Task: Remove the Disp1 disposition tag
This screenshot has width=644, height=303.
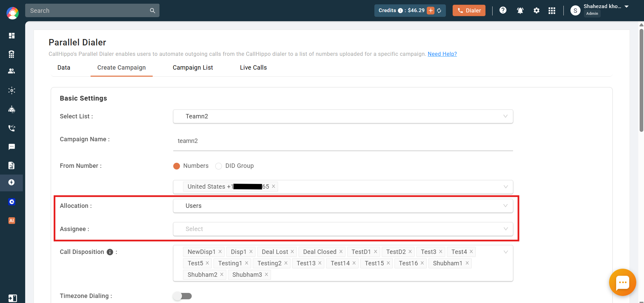Action: coord(251,252)
